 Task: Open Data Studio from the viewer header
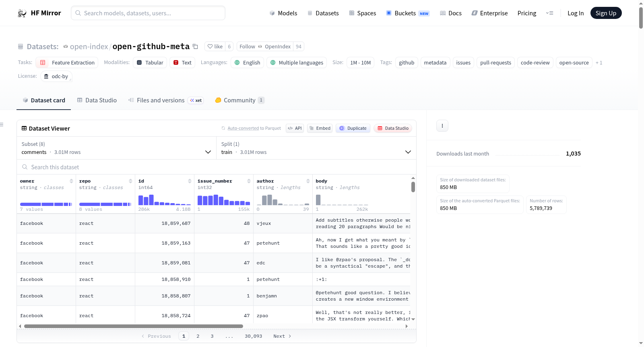tap(393, 128)
